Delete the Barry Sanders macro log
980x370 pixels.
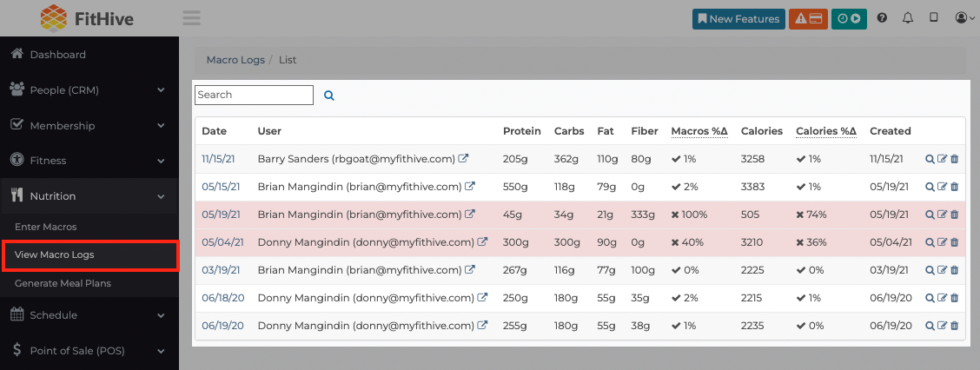tap(954, 159)
